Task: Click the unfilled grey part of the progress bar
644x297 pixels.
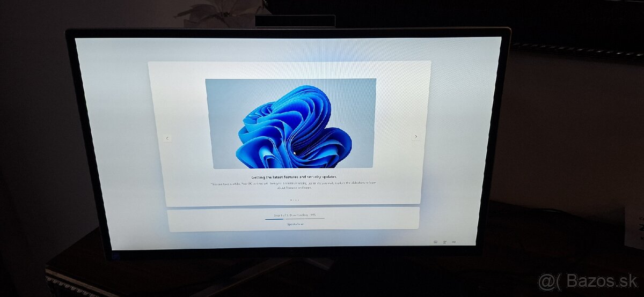Action: 306,219
